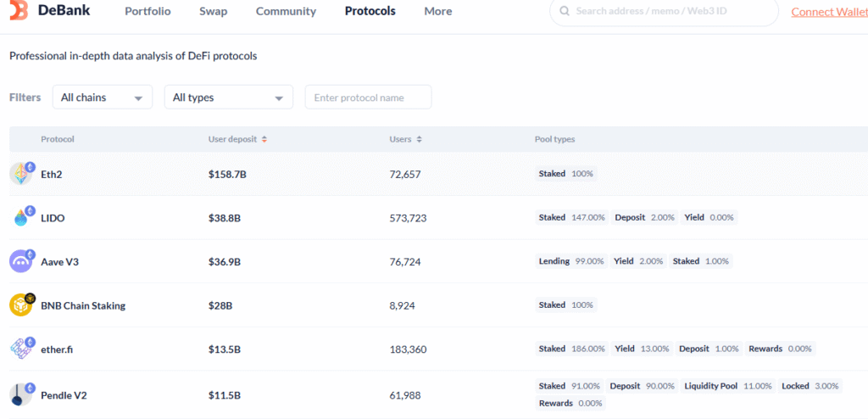Screen dimensions: 868x419
Task: Click LIDO's Yield 0.00% tag
Action: pos(709,217)
